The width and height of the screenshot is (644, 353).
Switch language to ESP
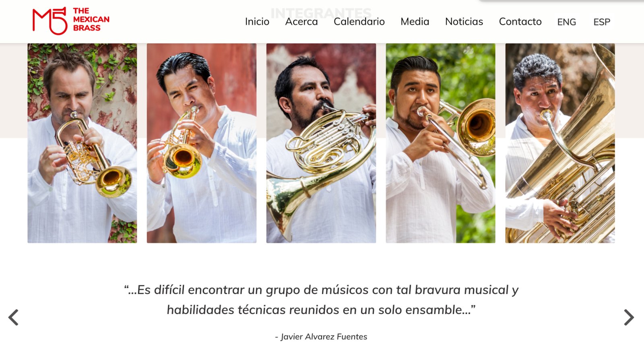pos(602,22)
